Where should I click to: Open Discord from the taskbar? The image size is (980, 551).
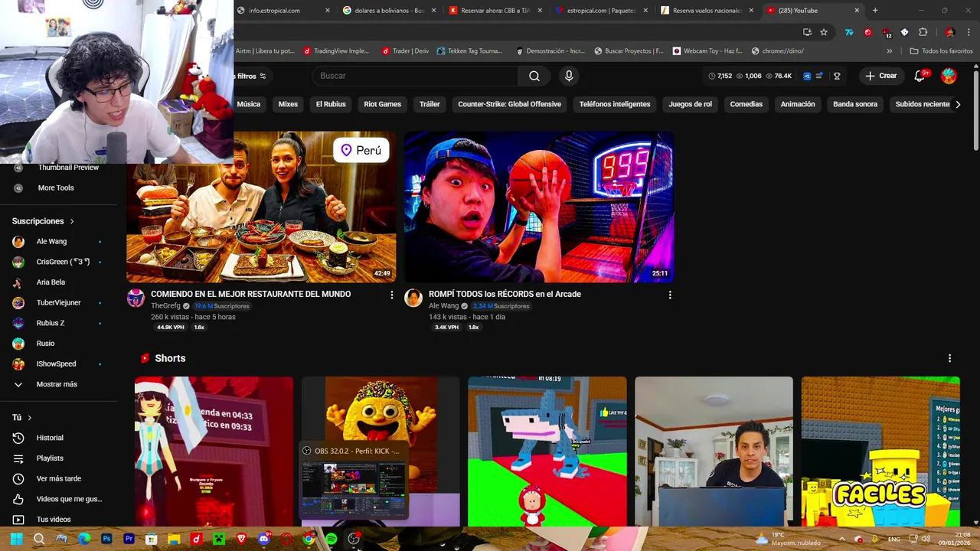264,539
